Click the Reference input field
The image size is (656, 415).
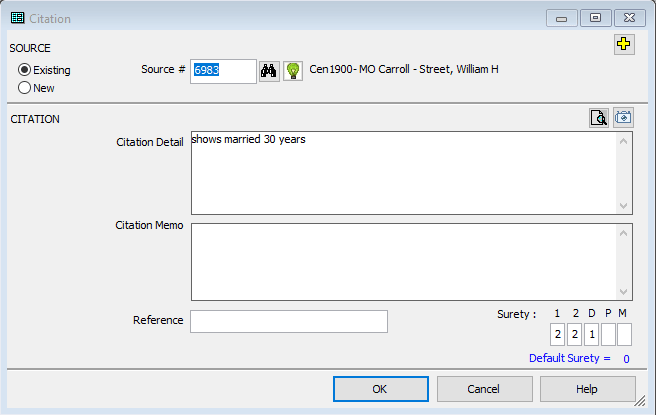tap(288, 321)
